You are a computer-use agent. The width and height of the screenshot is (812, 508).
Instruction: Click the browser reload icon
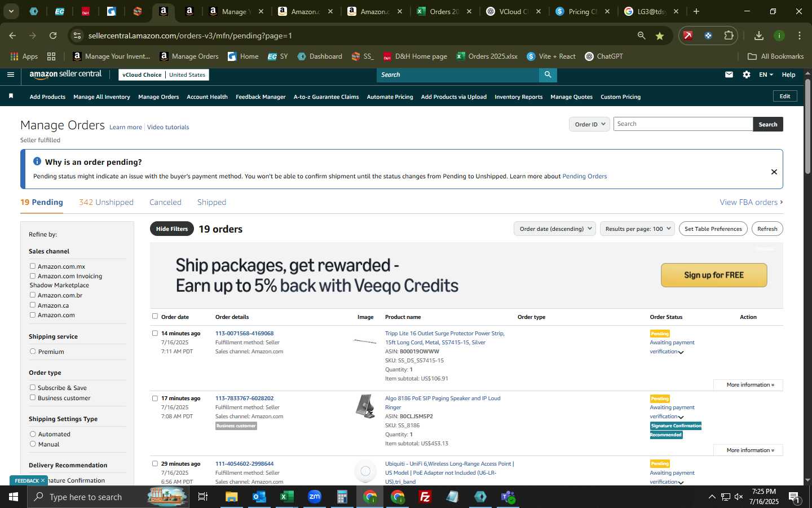pos(53,36)
